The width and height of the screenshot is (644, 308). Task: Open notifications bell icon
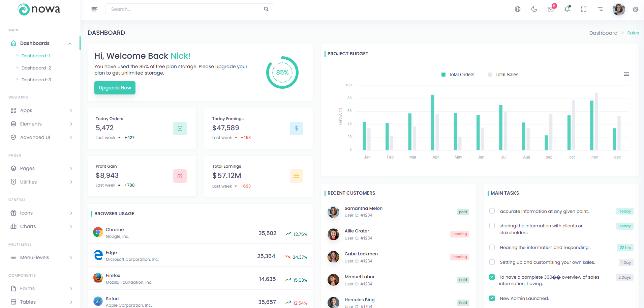pyautogui.click(x=567, y=9)
